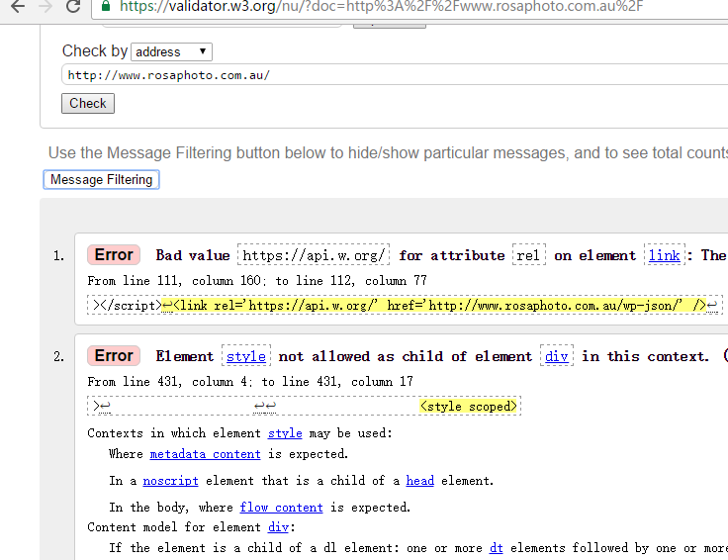Image resolution: width=728 pixels, height=560 pixels.
Task: Follow the 'flow content' link
Action: point(281,507)
